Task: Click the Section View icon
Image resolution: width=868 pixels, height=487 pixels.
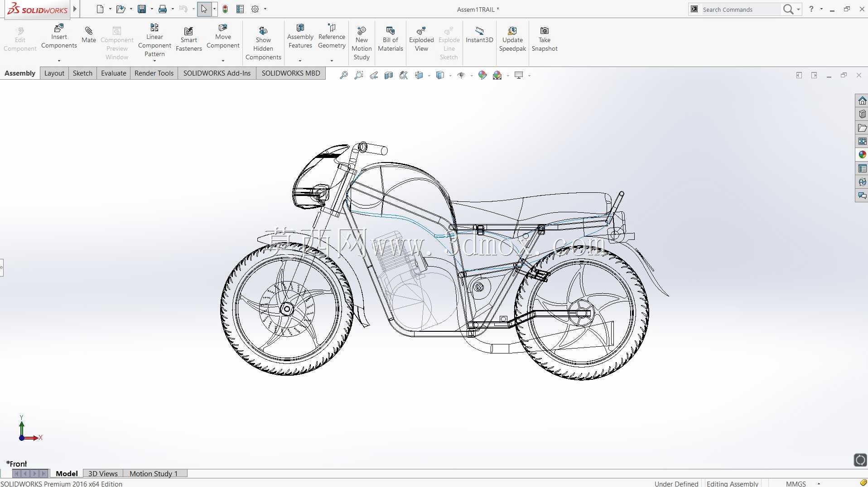Action: tap(389, 75)
